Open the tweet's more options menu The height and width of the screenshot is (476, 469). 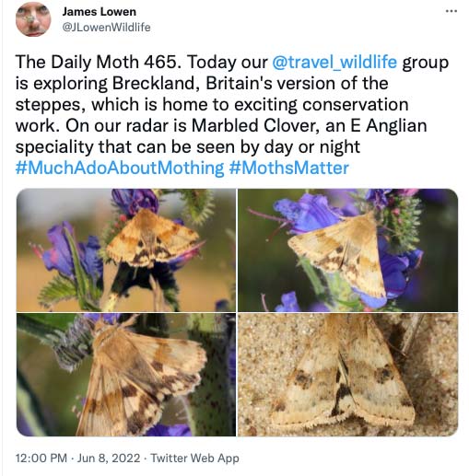tap(451, 11)
